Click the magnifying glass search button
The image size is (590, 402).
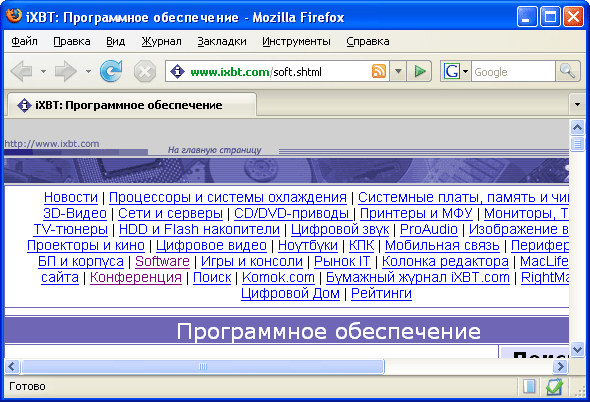pyautogui.click(x=567, y=71)
